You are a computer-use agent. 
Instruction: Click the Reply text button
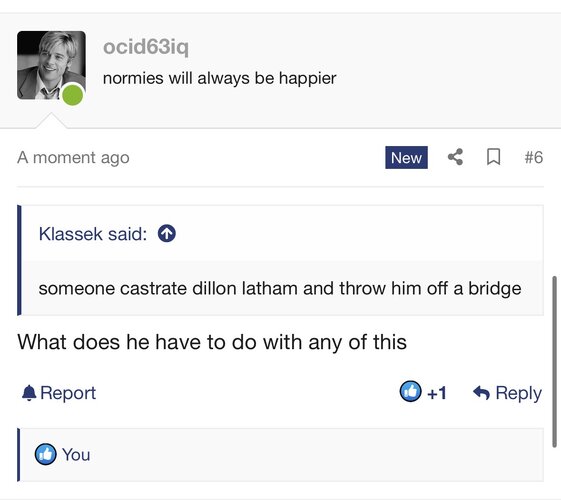[x=518, y=393]
